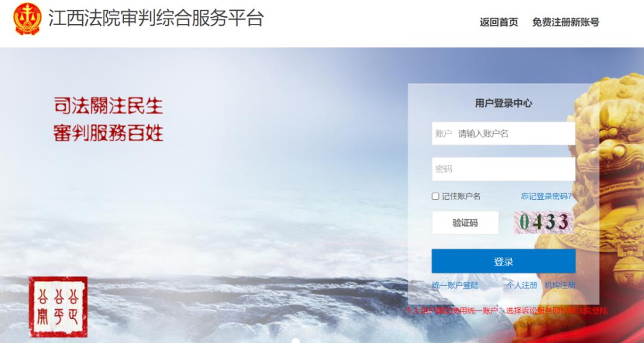
Task: Open the 统一账户登陆 link
Action: click(x=455, y=285)
